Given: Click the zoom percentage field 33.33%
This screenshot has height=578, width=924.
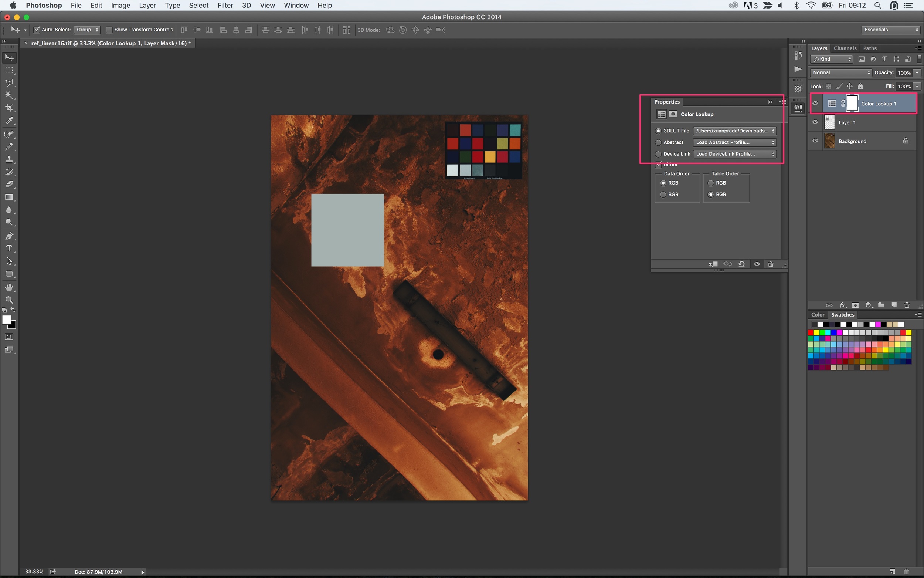Looking at the screenshot, I should [34, 571].
